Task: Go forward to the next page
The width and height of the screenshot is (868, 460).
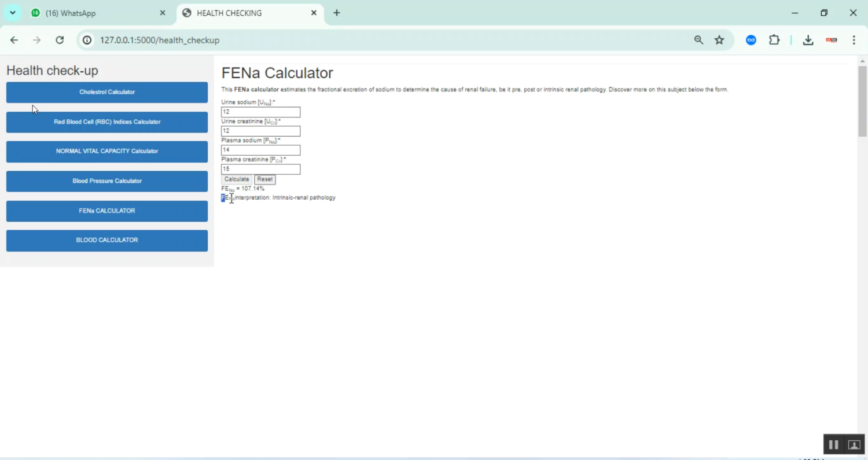Action: click(37, 40)
